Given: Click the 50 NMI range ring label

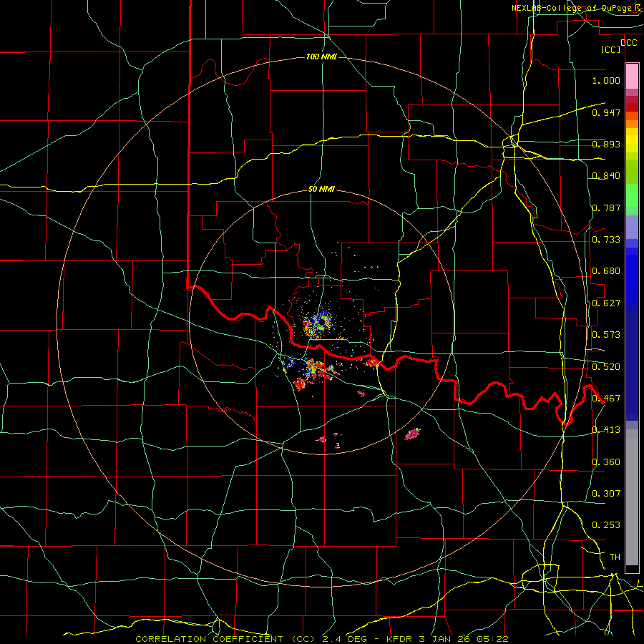Looking at the screenshot, I should (321, 189).
